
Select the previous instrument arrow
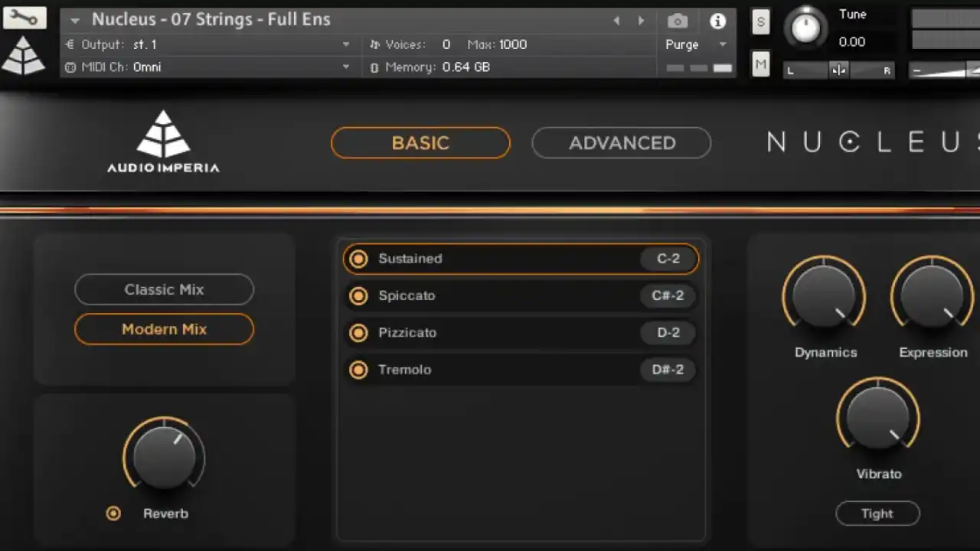[x=617, y=21]
